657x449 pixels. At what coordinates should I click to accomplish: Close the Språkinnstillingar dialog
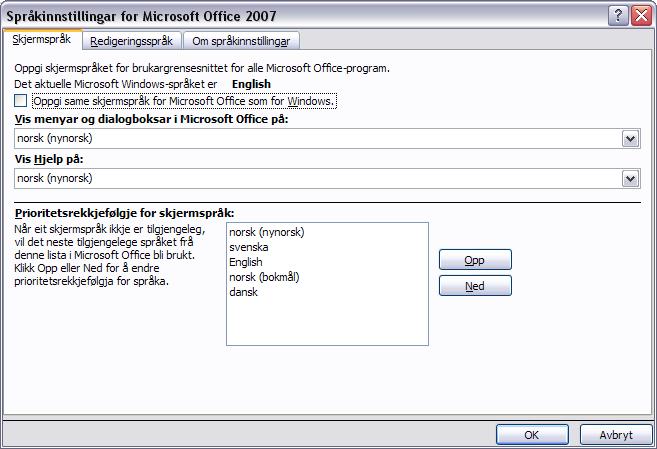click(x=641, y=16)
